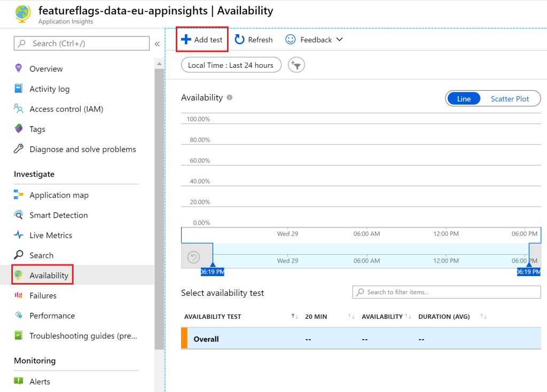This screenshot has height=392, width=547.
Task: Click the Add test plus icon
Action: (x=186, y=40)
